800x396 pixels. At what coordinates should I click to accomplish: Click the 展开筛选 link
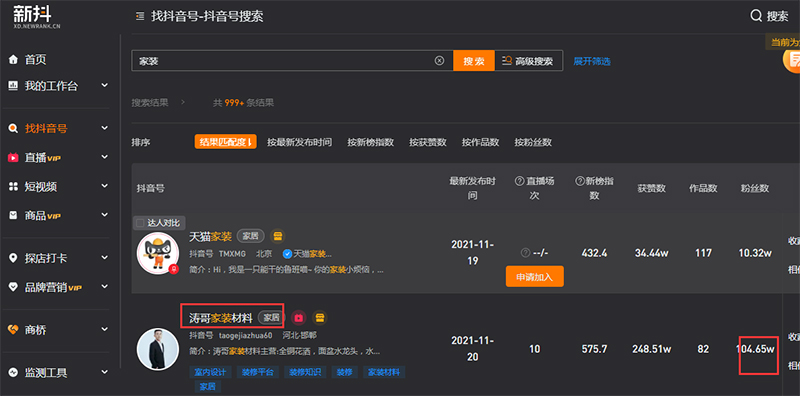(592, 61)
